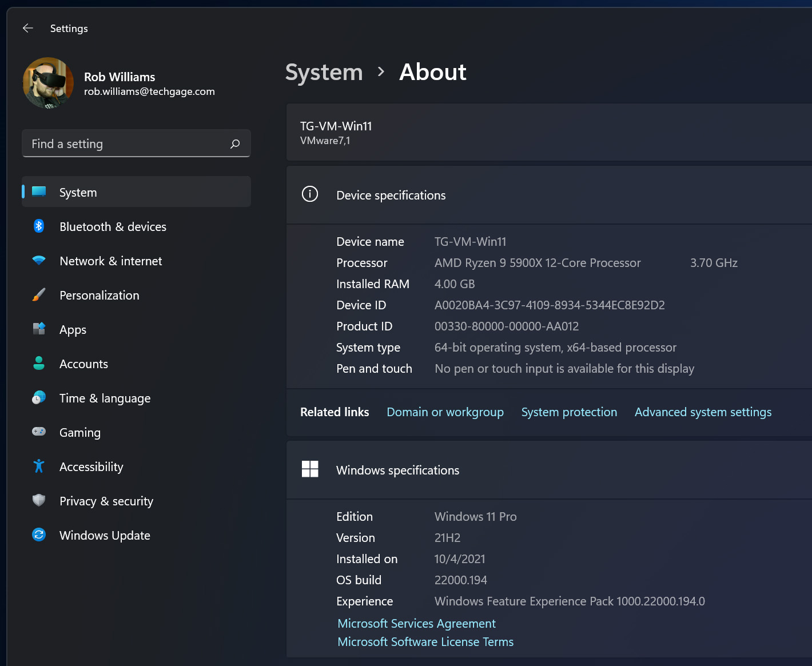The height and width of the screenshot is (666, 812).
Task: Click the search magnifier icon
Action: tap(235, 144)
